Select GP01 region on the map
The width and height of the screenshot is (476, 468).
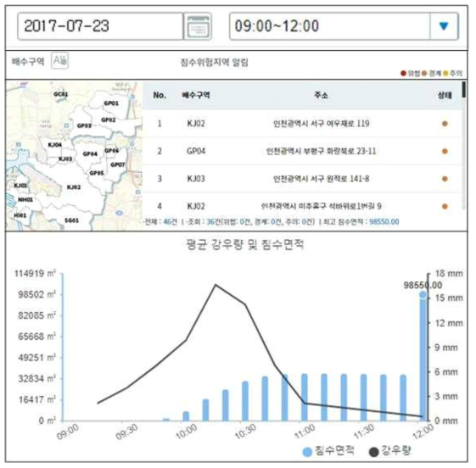point(111,103)
